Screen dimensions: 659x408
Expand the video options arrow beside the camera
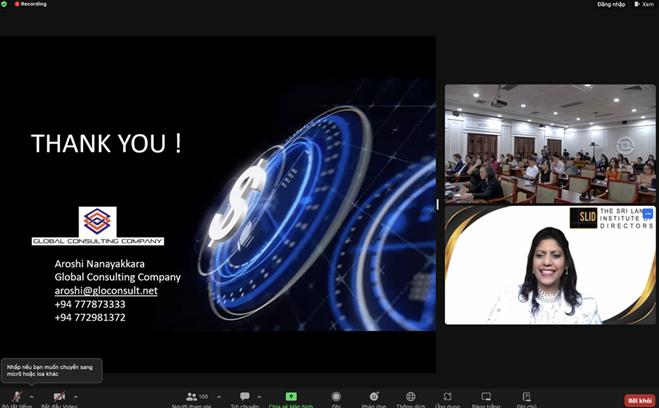76,396
